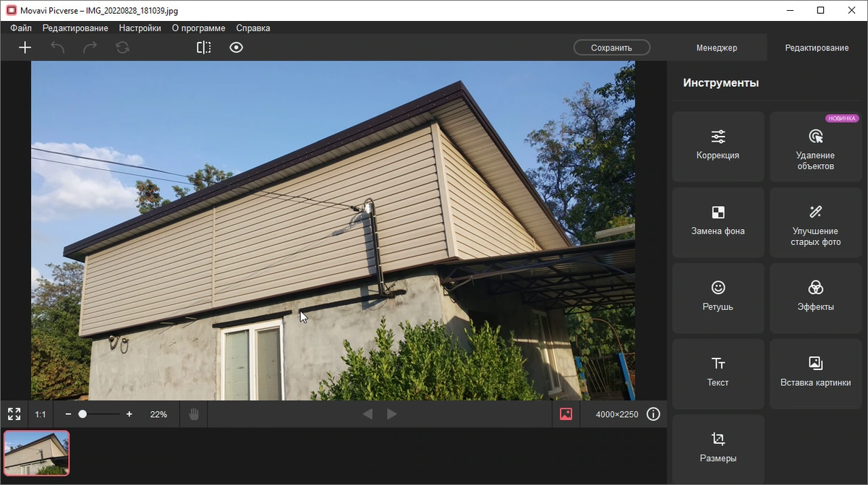Click the reset changes circular arrows icon
Screen dimensions: 868x485
[122, 48]
